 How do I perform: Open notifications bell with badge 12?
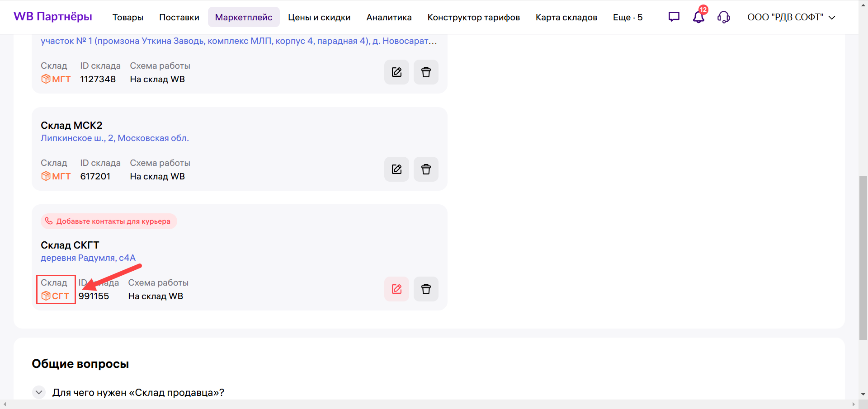(x=699, y=16)
